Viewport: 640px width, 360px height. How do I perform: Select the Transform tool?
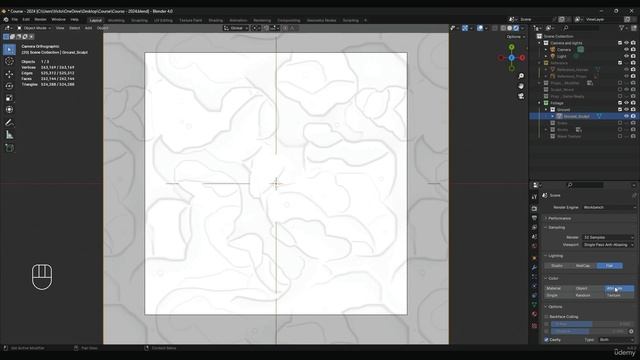(9, 110)
